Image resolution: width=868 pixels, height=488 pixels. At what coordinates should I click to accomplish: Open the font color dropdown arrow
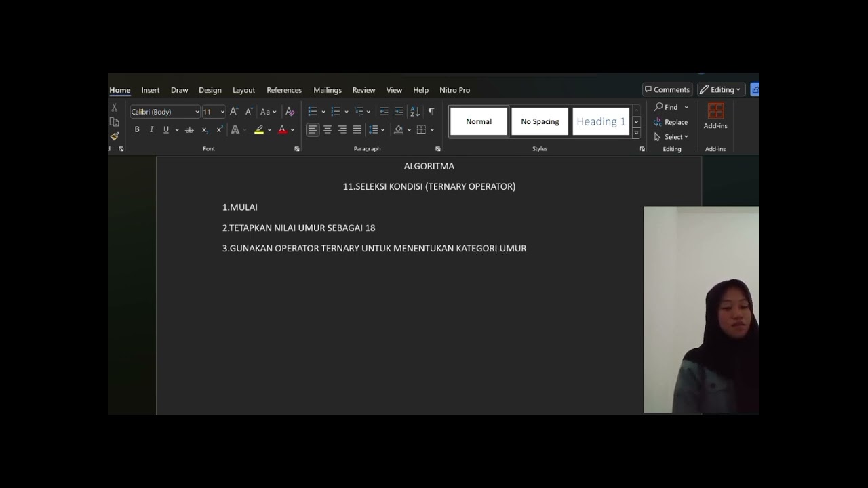tap(293, 130)
